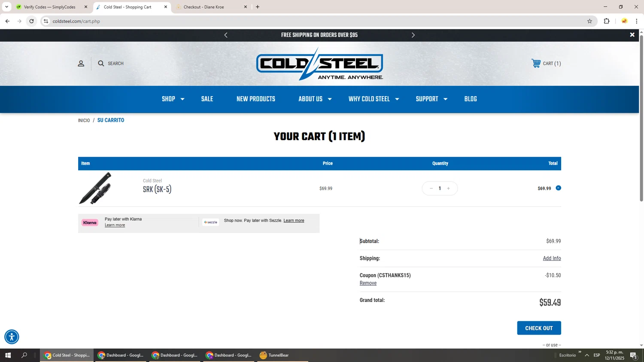The height and width of the screenshot is (362, 644).
Task: Expand the Support dropdown arrow
Action: point(445,99)
